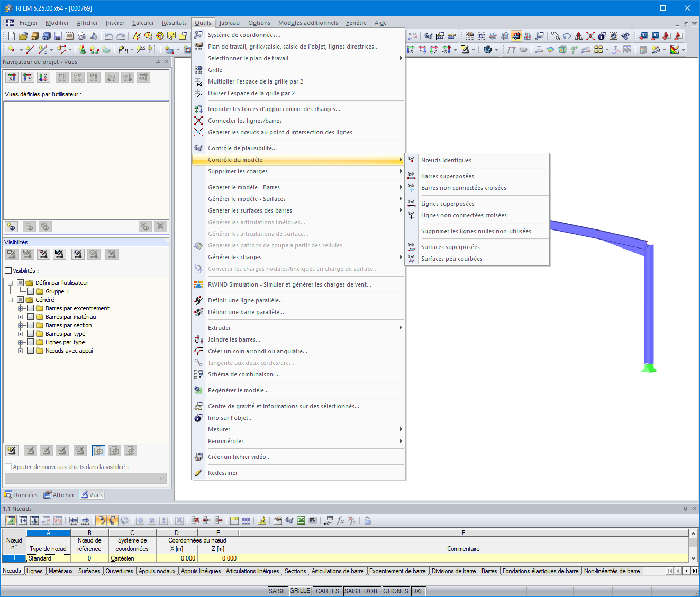
Task: Select "Nœuds identiques" from the submenu
Action: coord(446,160)
